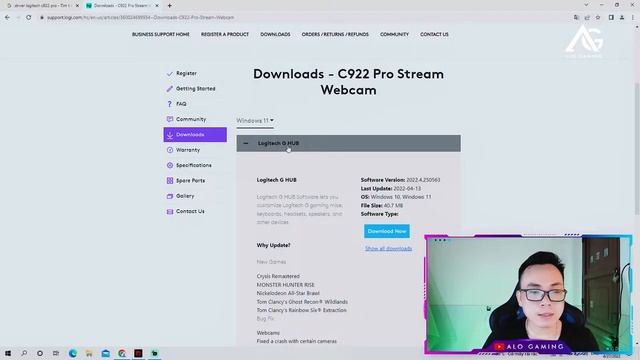Image resolution: width=640 pixels, height=360 pixels.
Task: Click the share page icon in the address bar
Action: click(587, 18)
